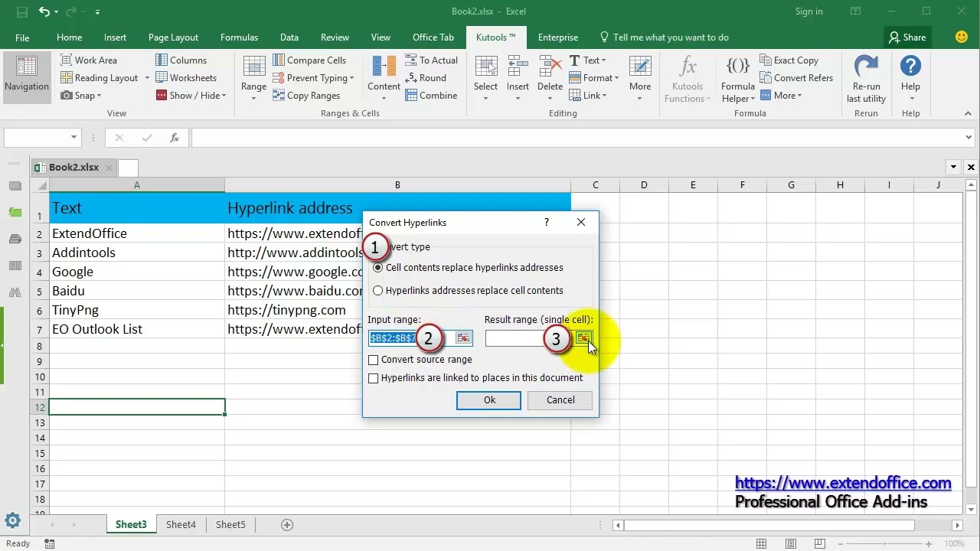The height and width of the screenshot is (551, 980).
Task: Save the workbook
Action: click(22, 12)
